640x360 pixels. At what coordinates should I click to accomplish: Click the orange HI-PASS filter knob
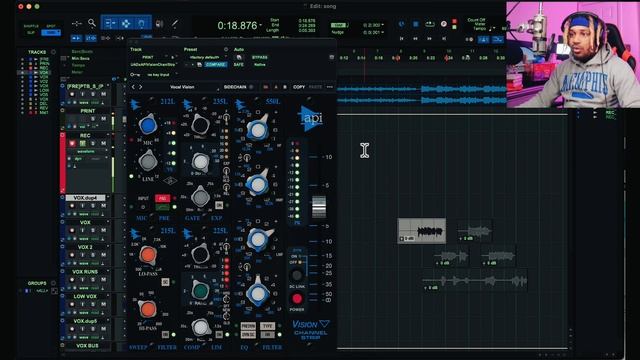[147, 309]
